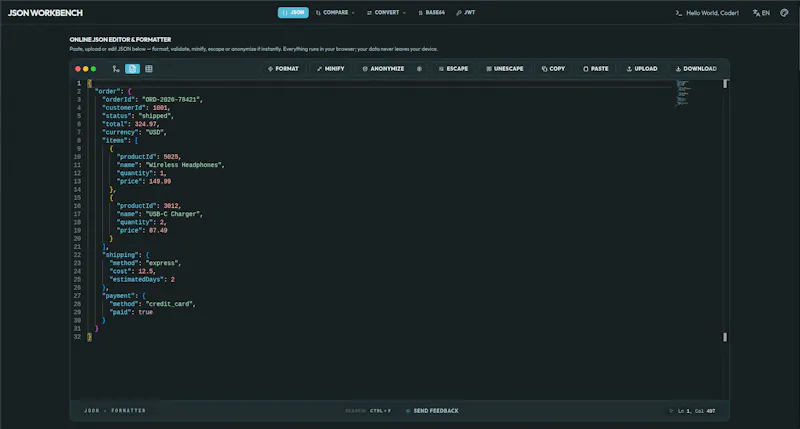
Task: Open anonymize settings gear icon
Action: click(419, 68)
